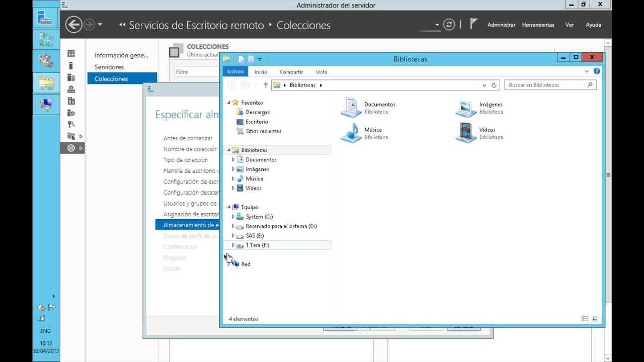
Task: Select the Local Server icon in sidebar
Action: coord(71,66)
